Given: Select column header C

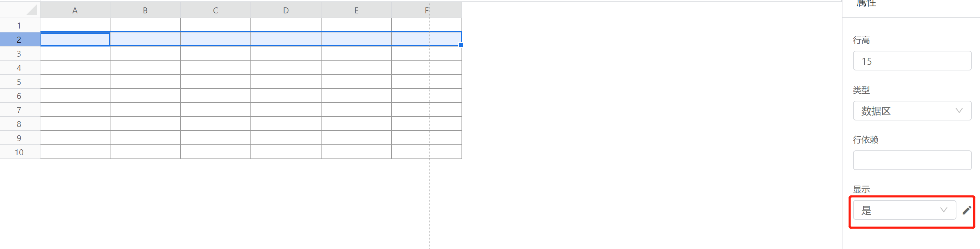Looking at the screenshot, I should [216, 10].
